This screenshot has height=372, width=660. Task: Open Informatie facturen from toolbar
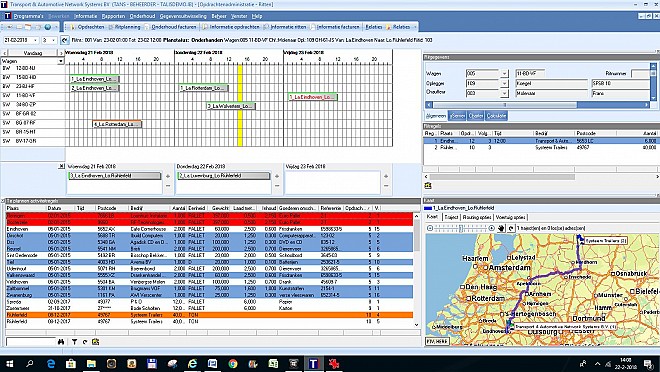click(x=335, y=27)
